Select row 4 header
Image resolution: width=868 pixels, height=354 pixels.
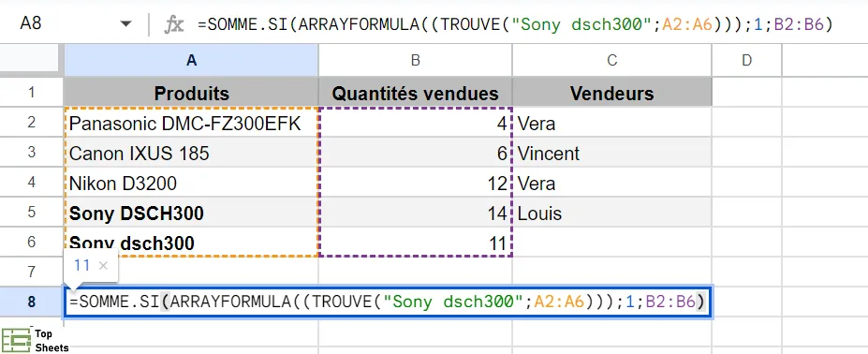[x=32, y=183]
